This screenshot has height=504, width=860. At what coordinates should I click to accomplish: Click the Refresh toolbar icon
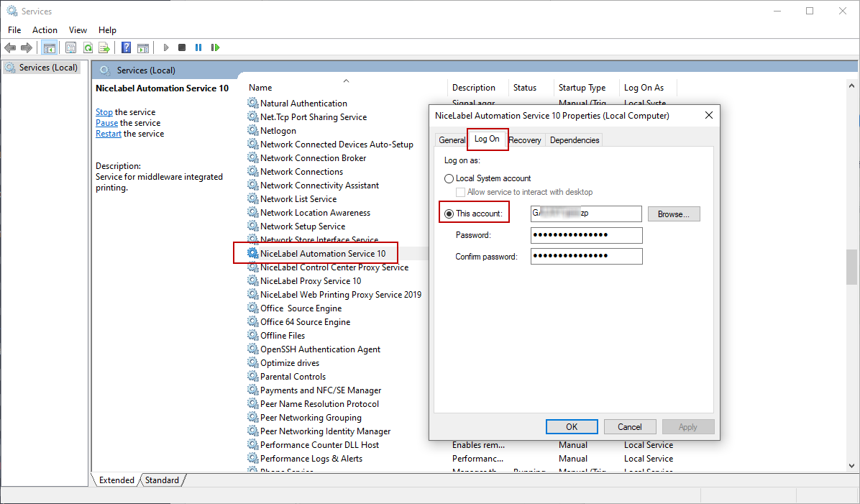coord(88,48)
